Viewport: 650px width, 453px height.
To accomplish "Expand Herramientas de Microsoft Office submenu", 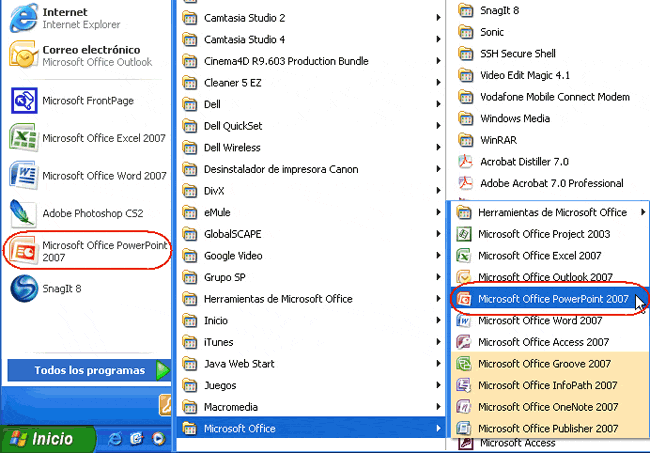I will point(552,212).
